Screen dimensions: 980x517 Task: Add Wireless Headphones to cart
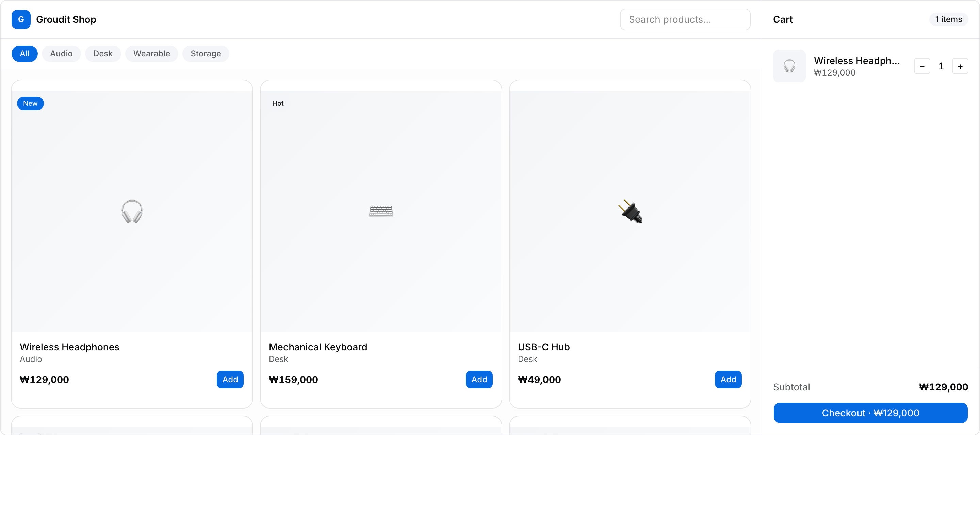pos(230,379)
